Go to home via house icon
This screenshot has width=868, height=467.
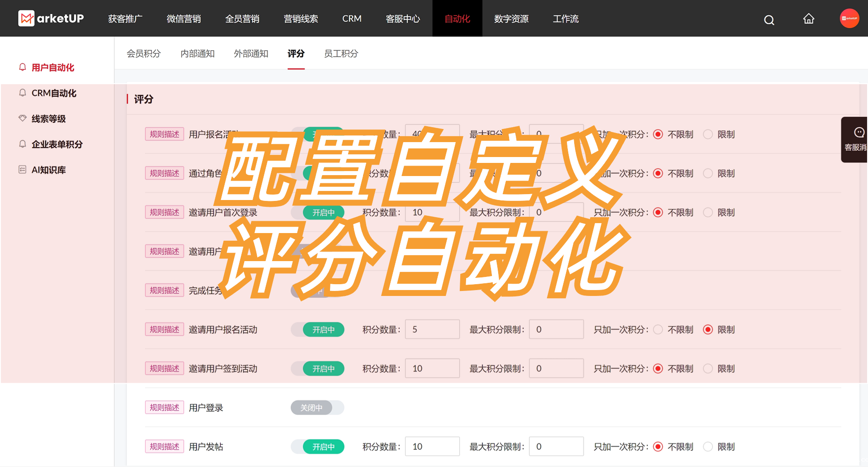tap(809, 19)
